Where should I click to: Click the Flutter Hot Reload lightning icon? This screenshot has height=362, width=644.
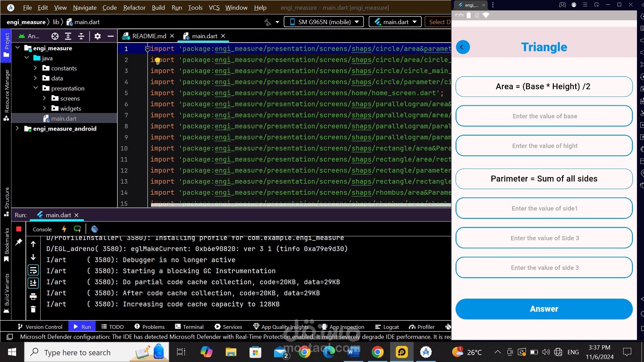point(64,229)
